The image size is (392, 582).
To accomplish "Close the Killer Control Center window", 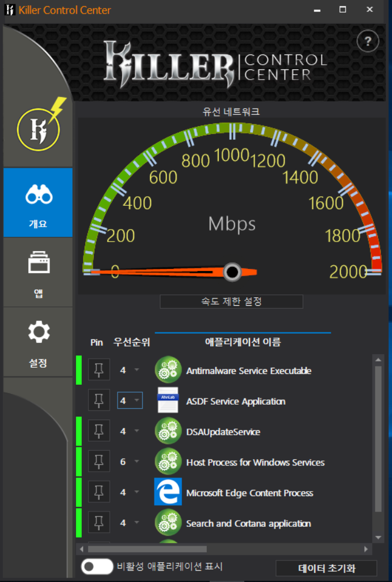I will (x=370, y=10).
